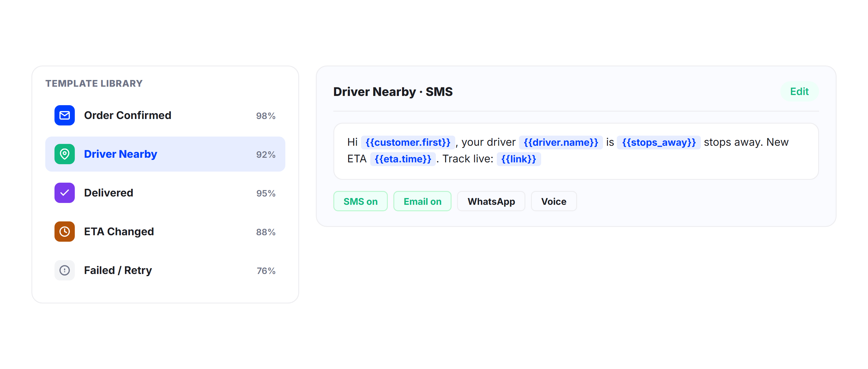Screen dimensions: 868x369
Task: Click the {{stops_away}} variable chip
Action: [659, 142]
